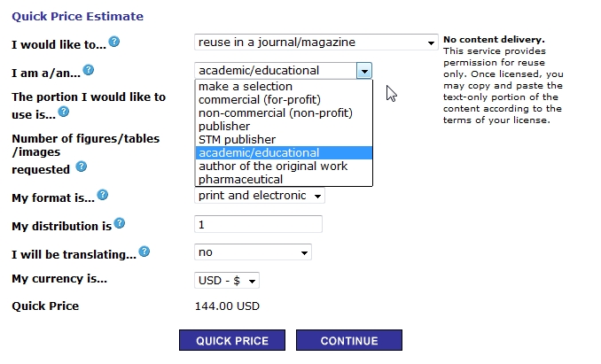Viewport: 601px width, 364px height.
Task: Collapse the academic/educational dropdown arrow
Action: (x=363, y=71)
